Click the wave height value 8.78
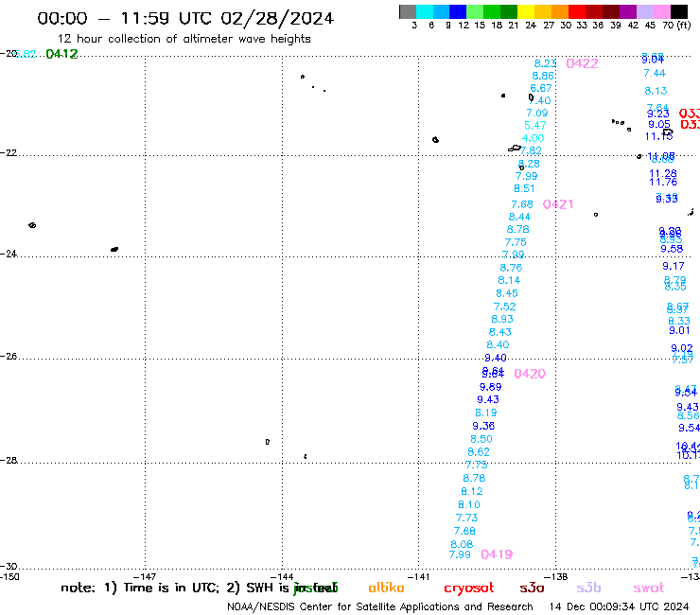700x615 pixels. [474, 479]
